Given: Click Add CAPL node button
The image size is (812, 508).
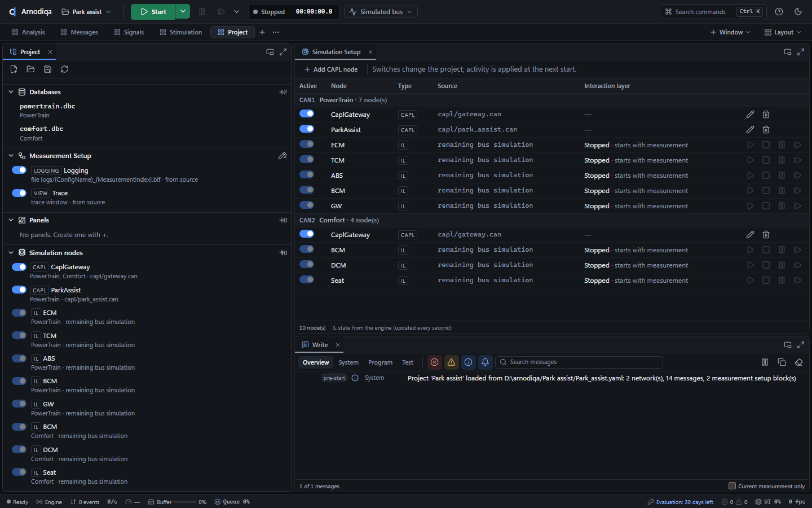Looking at the screenshot, I should click(x=331, y=69).
